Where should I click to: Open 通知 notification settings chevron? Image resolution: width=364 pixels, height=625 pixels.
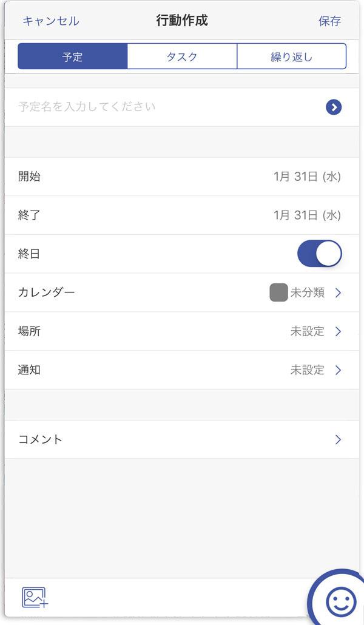pyautogui.click(x=338, y=370)
